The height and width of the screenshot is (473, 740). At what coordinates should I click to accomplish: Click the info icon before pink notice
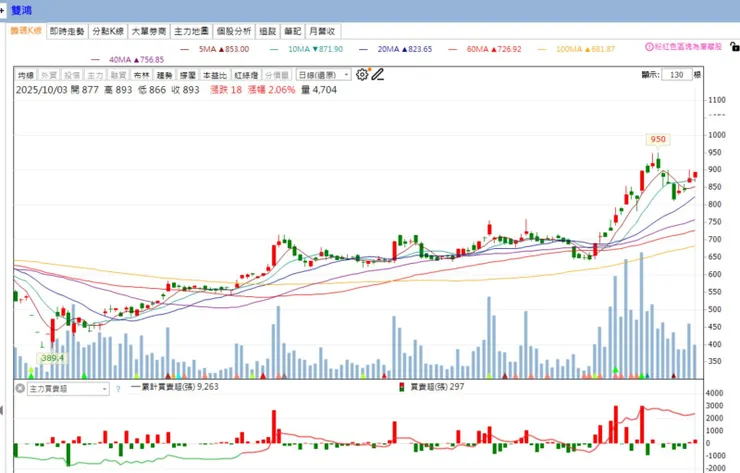pyautogui.click(x=649, y=47)
